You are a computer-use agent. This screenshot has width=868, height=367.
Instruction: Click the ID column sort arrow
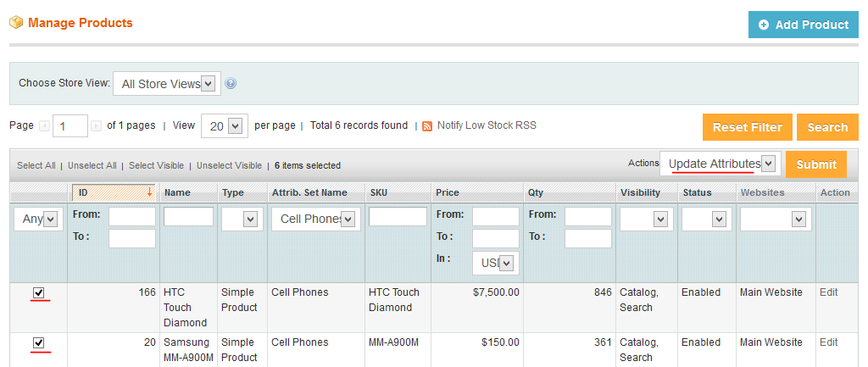(150, 192)
